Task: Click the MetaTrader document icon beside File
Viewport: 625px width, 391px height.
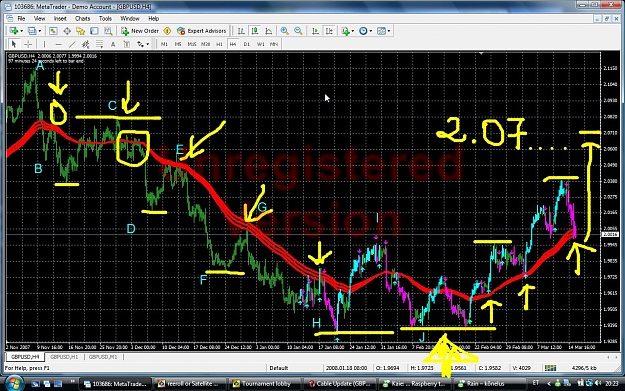Action: coord(10,18)
